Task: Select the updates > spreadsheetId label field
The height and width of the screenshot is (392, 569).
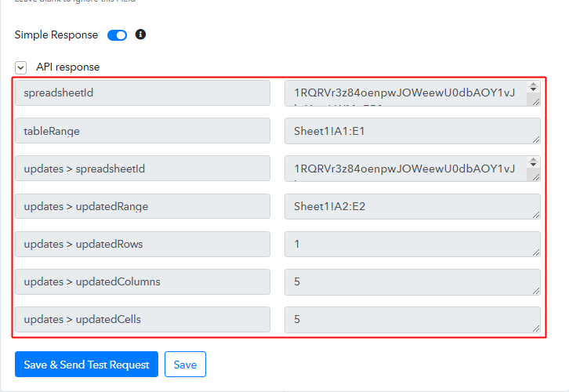Action: coord(143,169)
